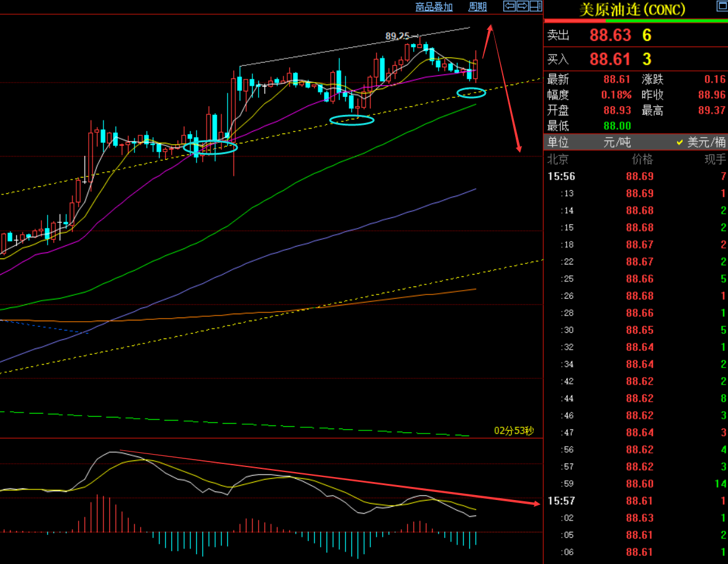
Task: Toggle the side panel layout icon
Action: coord(536,6)
